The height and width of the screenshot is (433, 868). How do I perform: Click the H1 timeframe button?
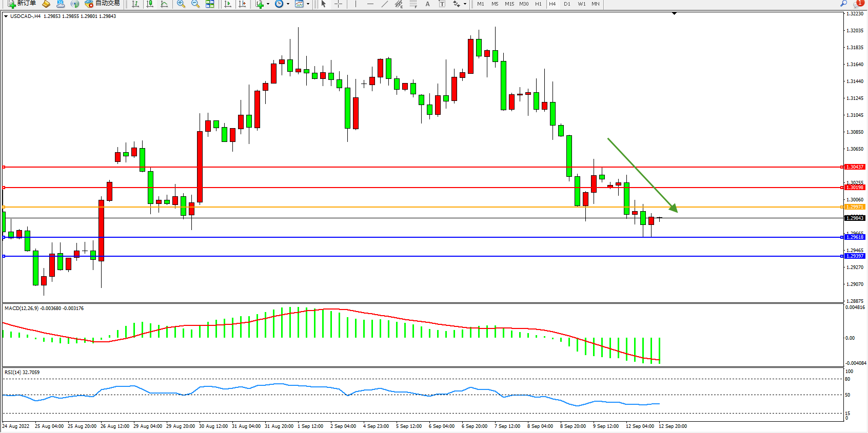click(538, 4)
